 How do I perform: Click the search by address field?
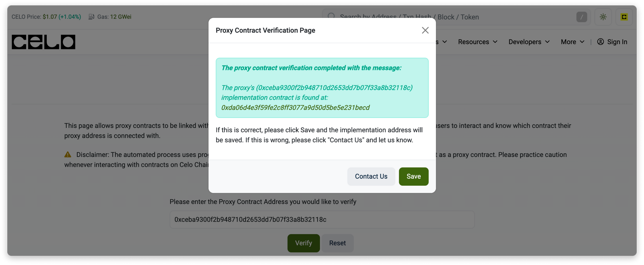click(451, 17)
